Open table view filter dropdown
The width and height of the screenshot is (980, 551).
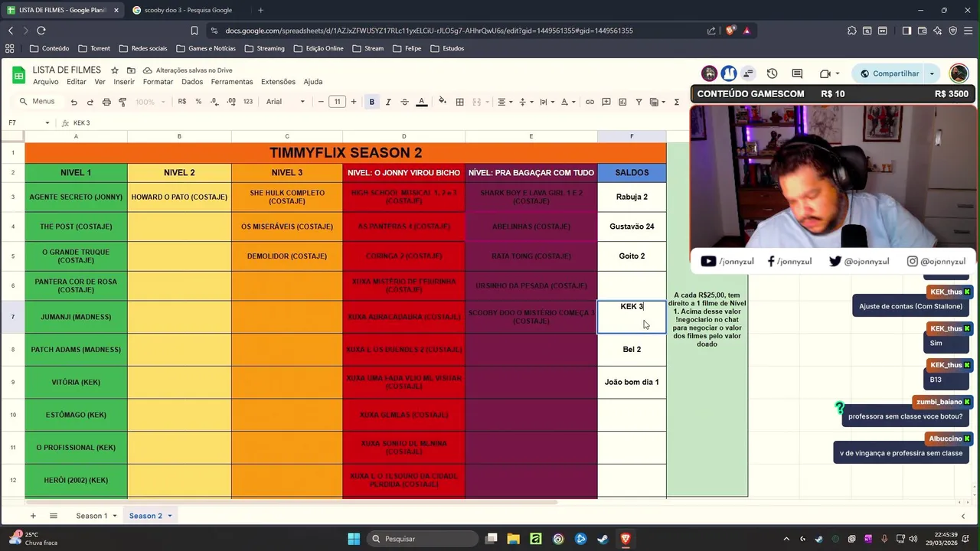tap(657, 102)
